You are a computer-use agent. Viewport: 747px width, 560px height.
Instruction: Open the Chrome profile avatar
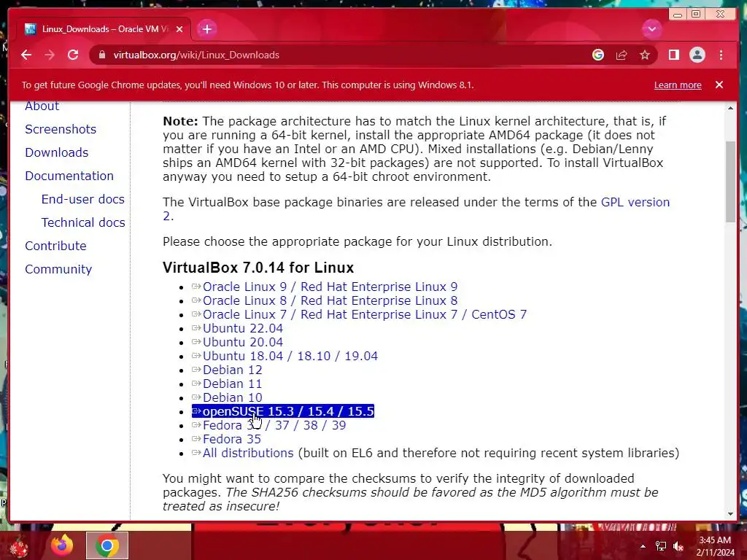[697, 55]
